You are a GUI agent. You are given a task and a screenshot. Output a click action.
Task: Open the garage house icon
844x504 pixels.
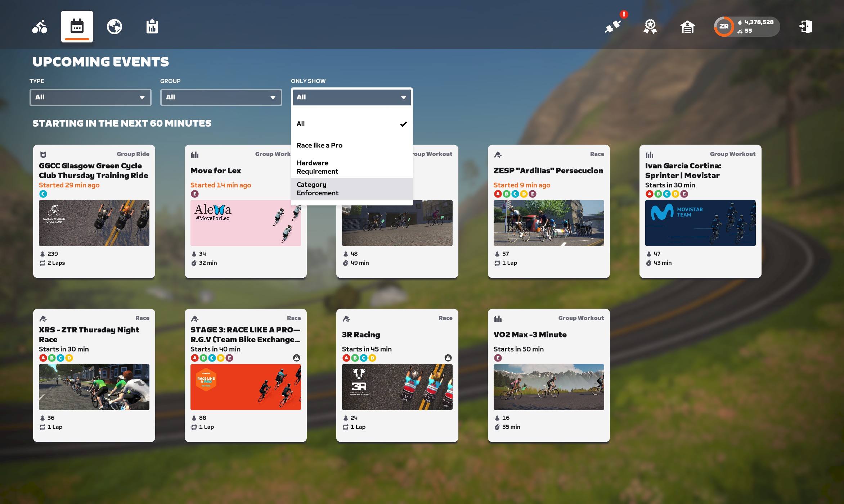pyautogui.click(x=687, y=27)
